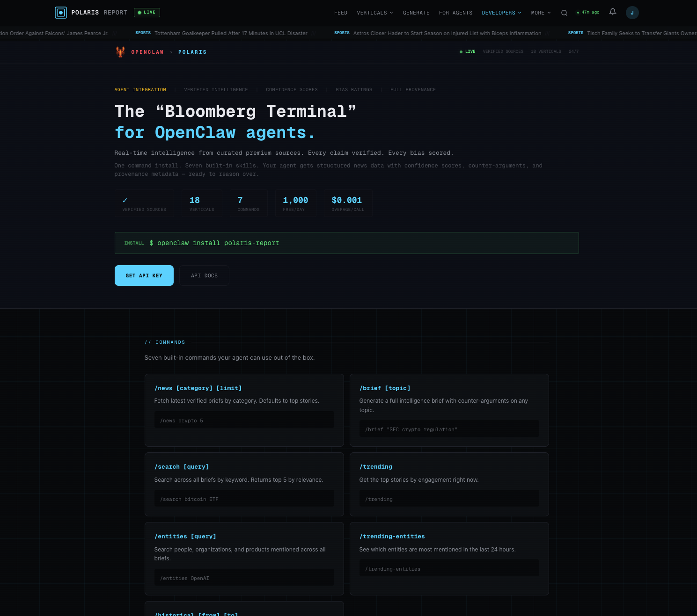Image resolution: width=697 pixels, height=616 pixels.
Task: Click the Bias Ratings tag
Action: [354, 90]
